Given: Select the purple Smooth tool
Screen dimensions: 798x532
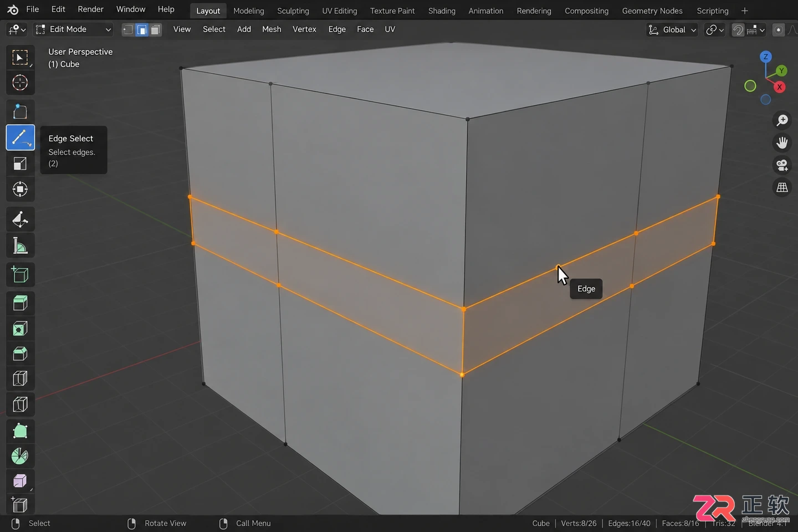Looking at the screenshot, I should click(x=20, y=481).
